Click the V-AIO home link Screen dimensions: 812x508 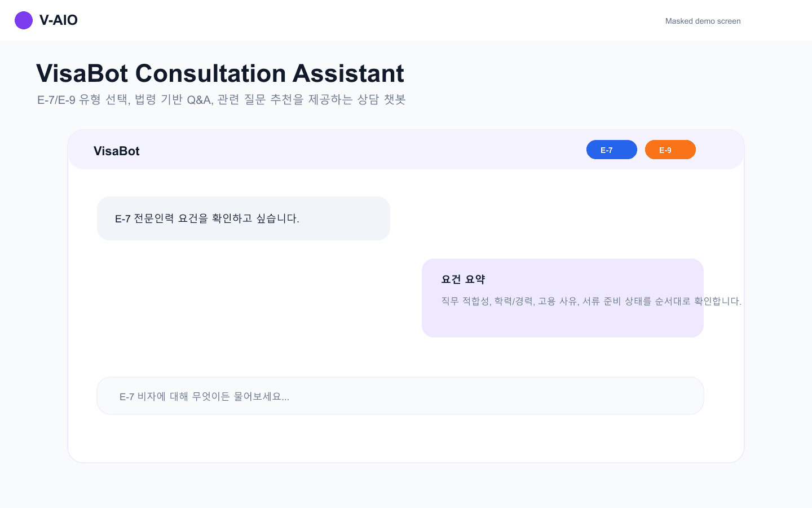[45, 20]
